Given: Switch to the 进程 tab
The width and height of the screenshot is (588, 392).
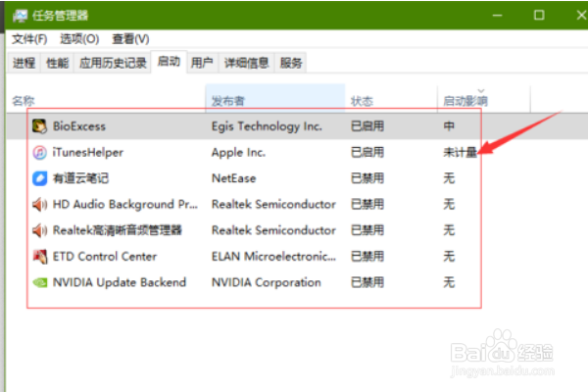Looking at the screenshot, I should click(x=24, y=63).
